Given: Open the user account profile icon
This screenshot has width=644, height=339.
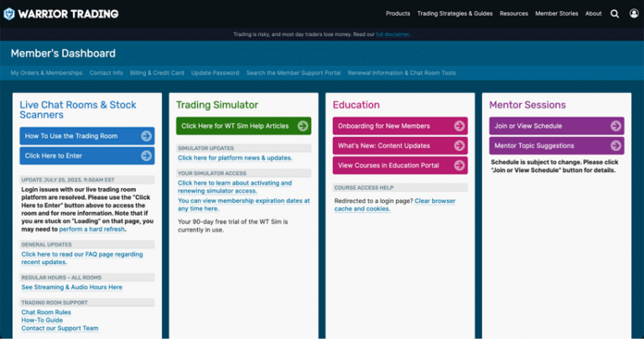Looking at the screenshot, I should (633, 13).
